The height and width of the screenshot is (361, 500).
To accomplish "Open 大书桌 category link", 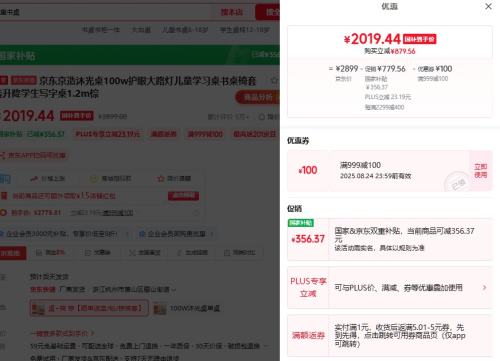I will click(141, 30).
